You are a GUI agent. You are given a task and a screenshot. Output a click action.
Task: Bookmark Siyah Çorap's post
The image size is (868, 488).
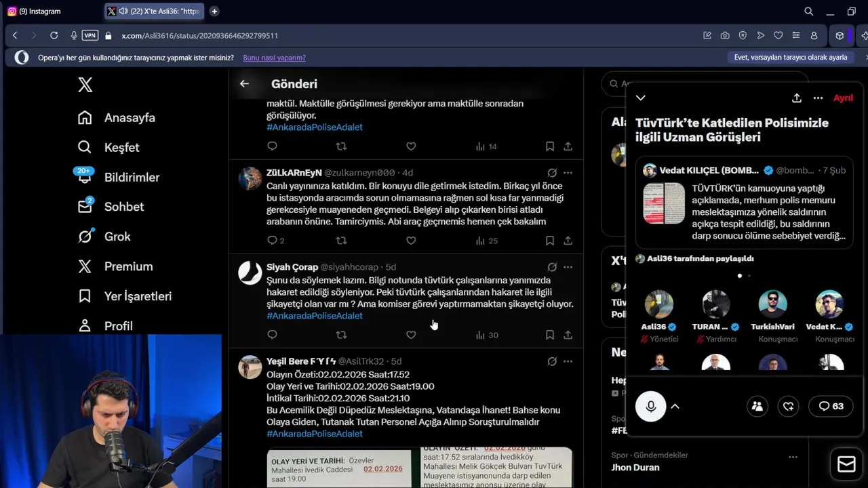[550, 335]
